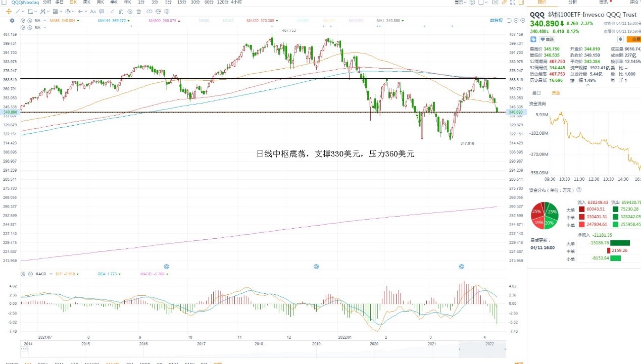Open the 分析 analysis tab

(572, 3)
